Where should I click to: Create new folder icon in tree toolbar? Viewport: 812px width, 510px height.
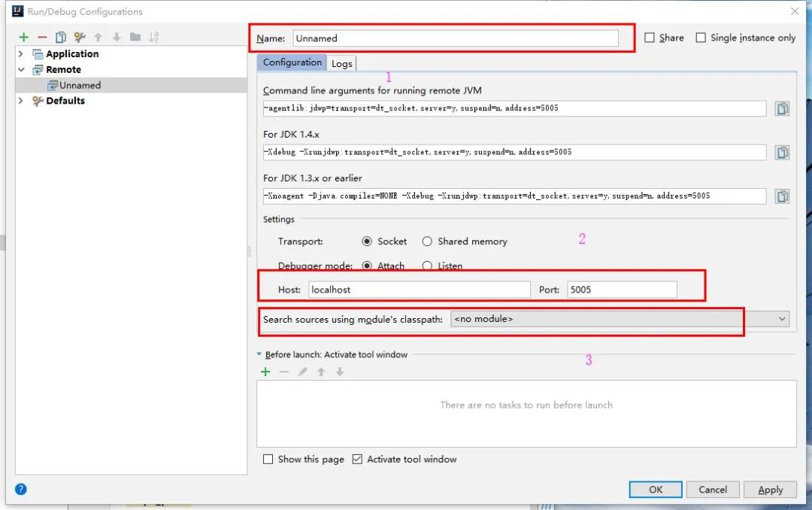[135, 37]
